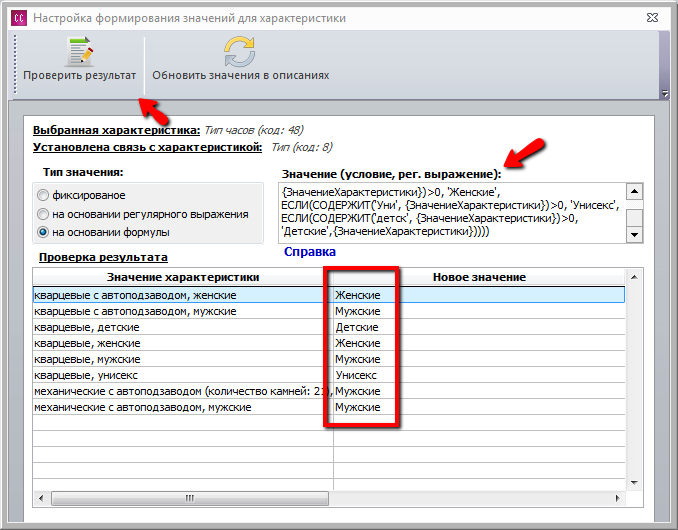Select row 'кварцевые, мужские'

point(329,359)
